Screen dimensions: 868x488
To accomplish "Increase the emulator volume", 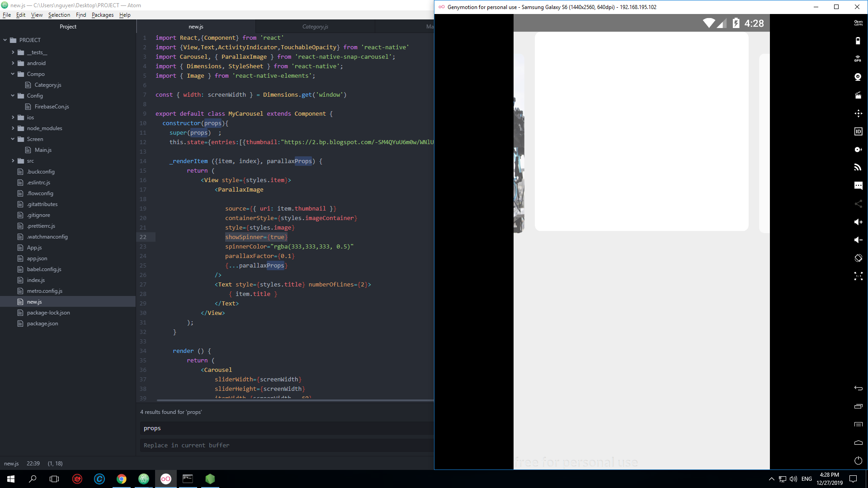I will click(858, 222).
